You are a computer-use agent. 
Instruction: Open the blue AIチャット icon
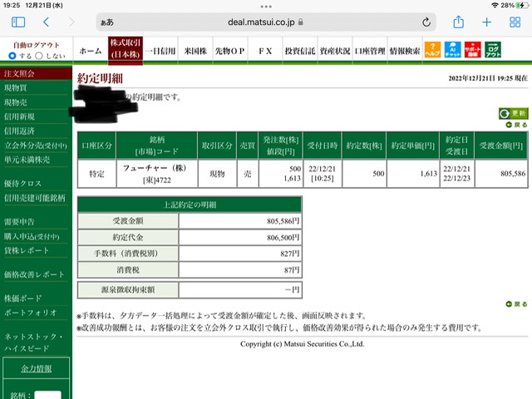pyautogui.click(x=452, y=50)
